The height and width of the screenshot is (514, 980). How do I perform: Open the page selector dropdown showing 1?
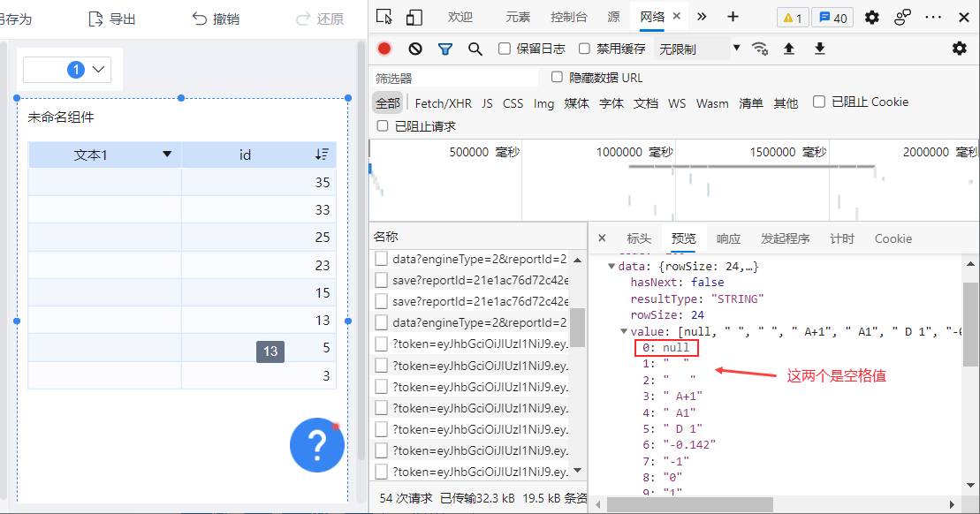tap(67, 69)
